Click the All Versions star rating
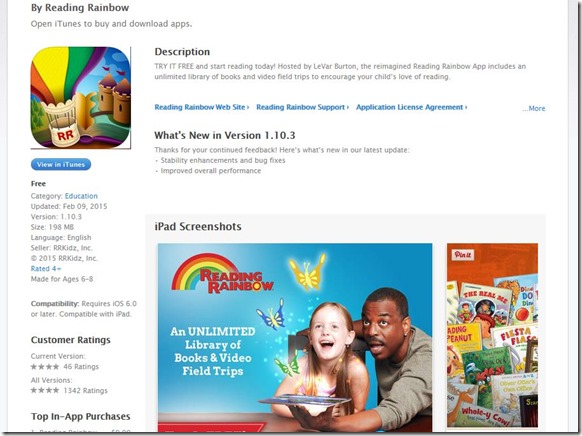 tap(45, 390)
